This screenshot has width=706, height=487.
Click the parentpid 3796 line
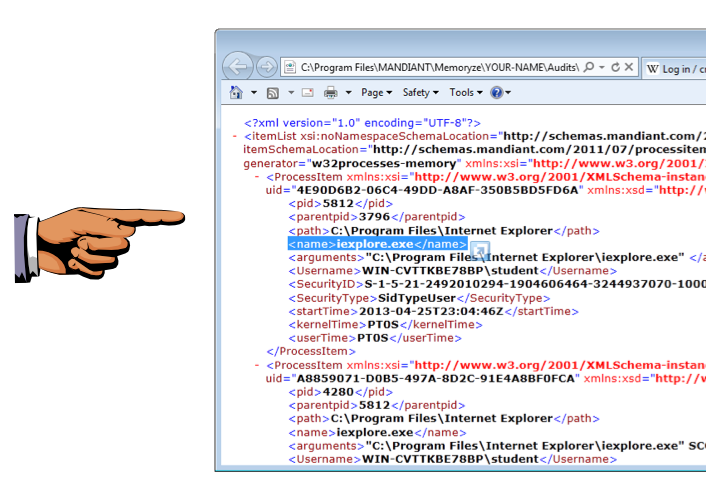[376, 217]
